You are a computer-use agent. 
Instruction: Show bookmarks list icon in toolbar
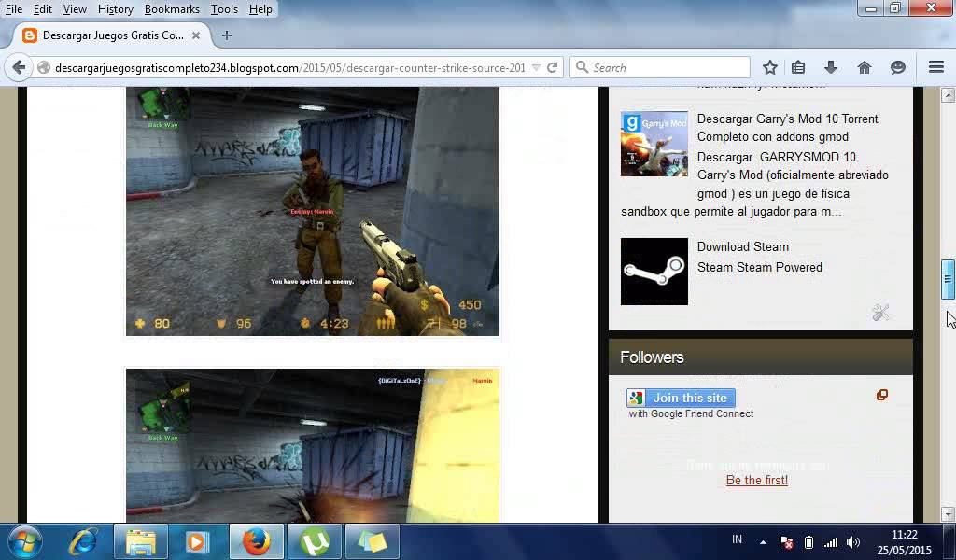798,67
